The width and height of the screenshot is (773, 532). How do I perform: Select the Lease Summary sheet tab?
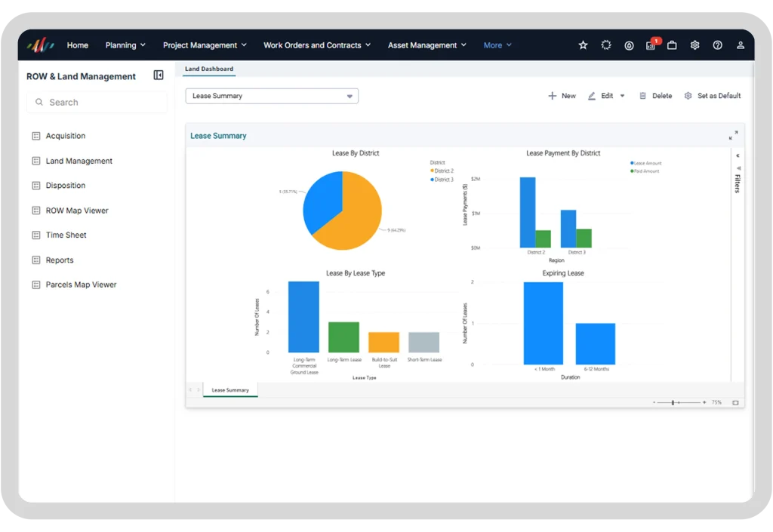230,390
